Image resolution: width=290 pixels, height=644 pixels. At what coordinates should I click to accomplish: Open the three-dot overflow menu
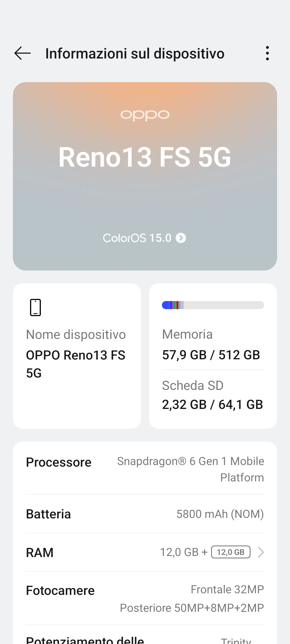pyautogui.click(x=267, y=53)
